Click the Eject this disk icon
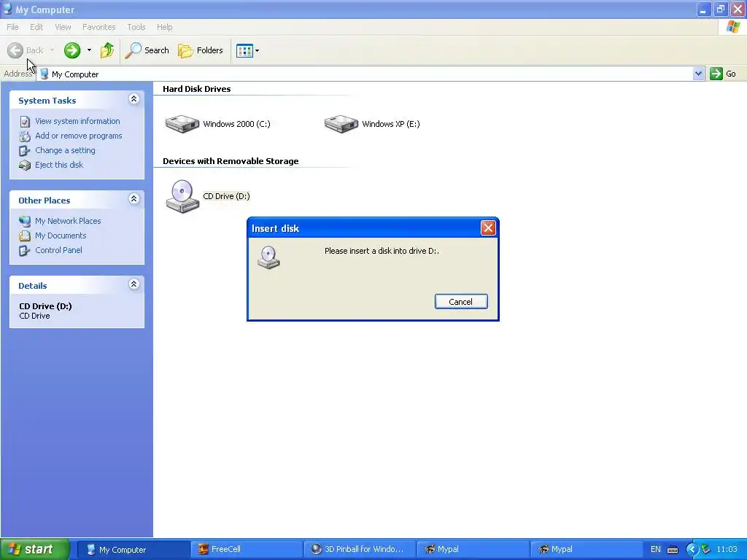Viewport: 747px width, 560px height. [x=25, y=166]
